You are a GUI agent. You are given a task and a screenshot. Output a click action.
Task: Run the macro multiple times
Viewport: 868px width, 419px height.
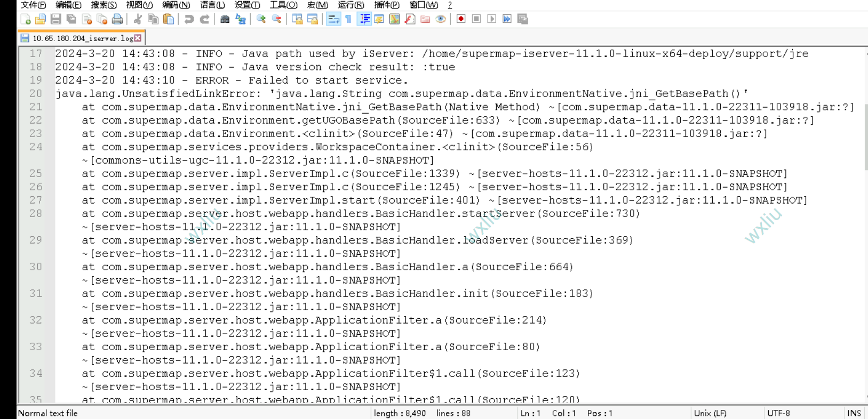click(507, 19)
